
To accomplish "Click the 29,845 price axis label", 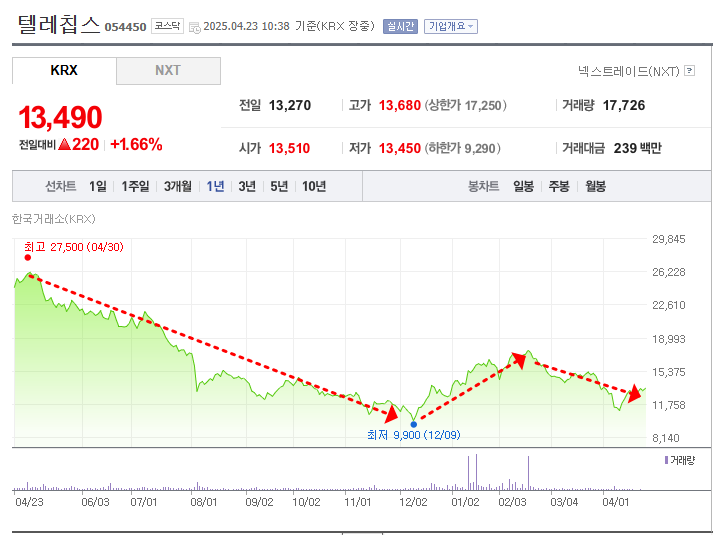I will (669, 239).
